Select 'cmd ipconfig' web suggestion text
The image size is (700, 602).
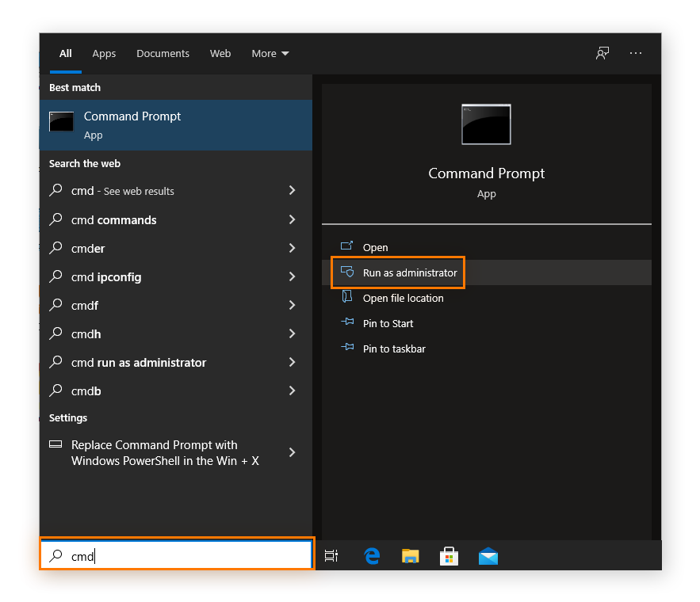(x=106, y=277)
